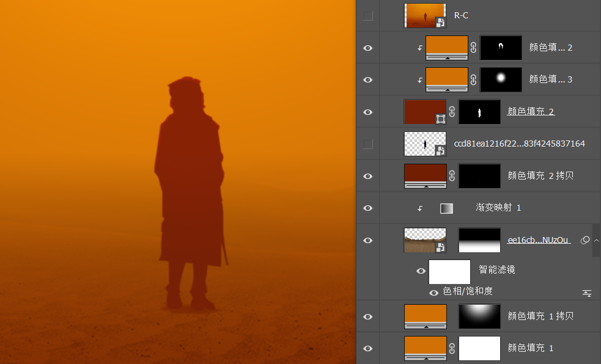Viewport: 601px width, 364px height.
Task: Open 色相/饱和度 filter blending options icon
Action: click(x=587, y=293)
